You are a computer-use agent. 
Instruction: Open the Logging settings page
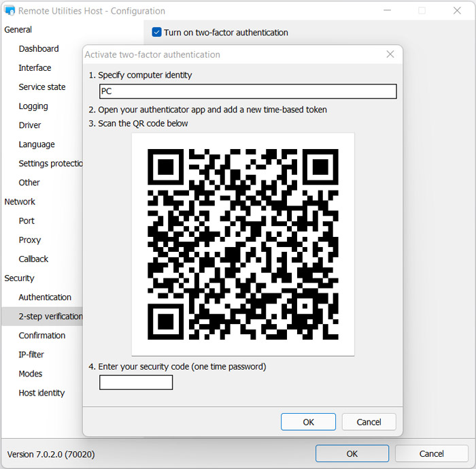pos(33,106)
